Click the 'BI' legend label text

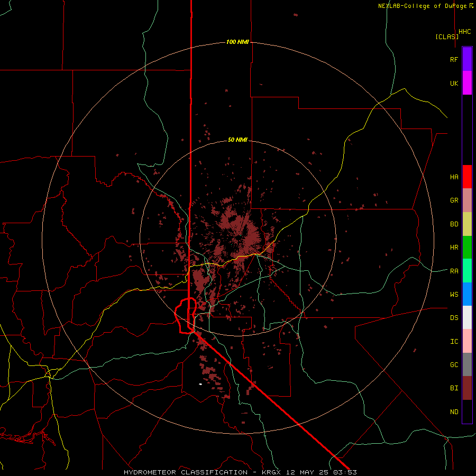pyautogui.click(x=454, y=388)
